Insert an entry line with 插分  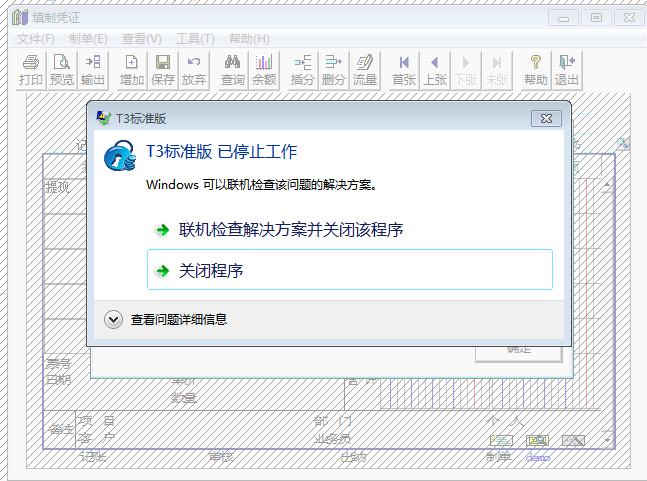[x=303, y=71]
